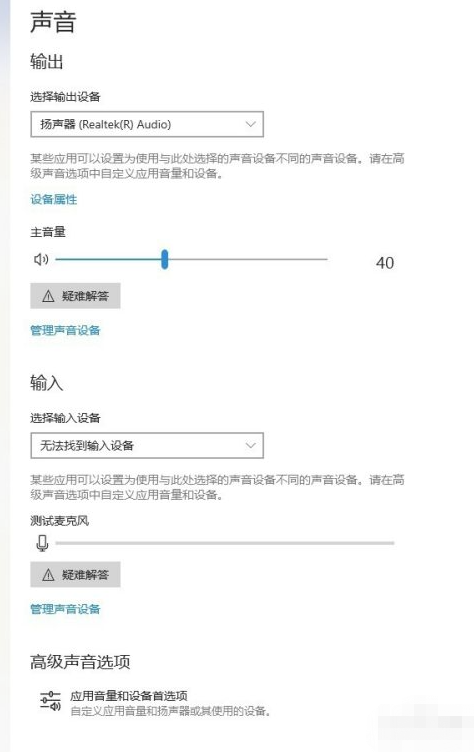475x752 pixels.
Task: Open 应用音量和设备首选项 settings
Action: pyautogui.click(x=129, y=696)
